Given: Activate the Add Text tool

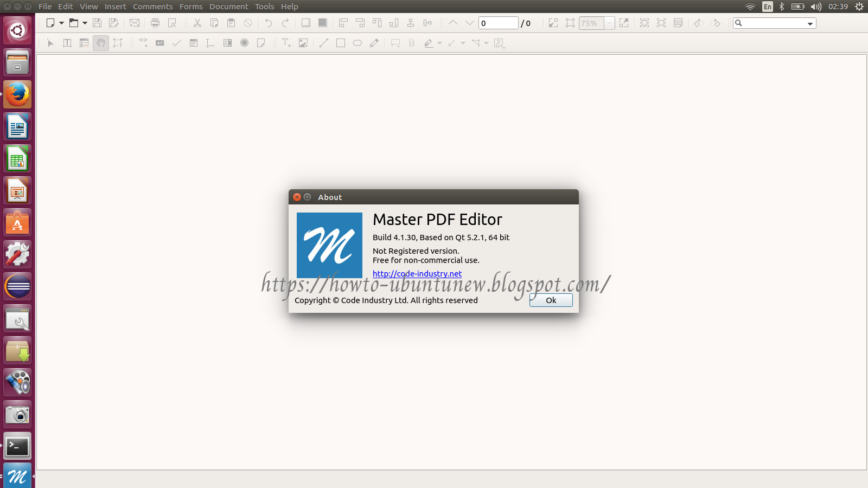Looking at the screenshot, I should 286,43.
